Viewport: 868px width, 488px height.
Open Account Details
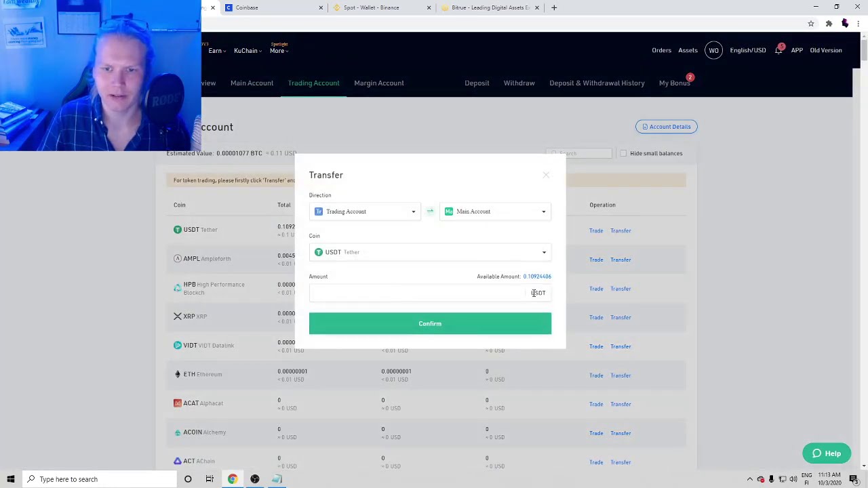[666, 127]
